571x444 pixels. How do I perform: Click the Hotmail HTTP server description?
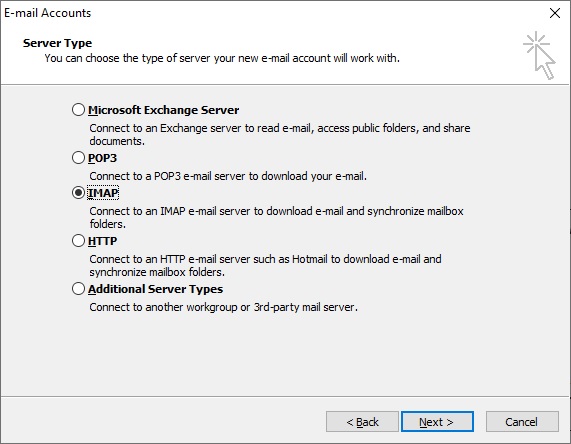point(265,266)
